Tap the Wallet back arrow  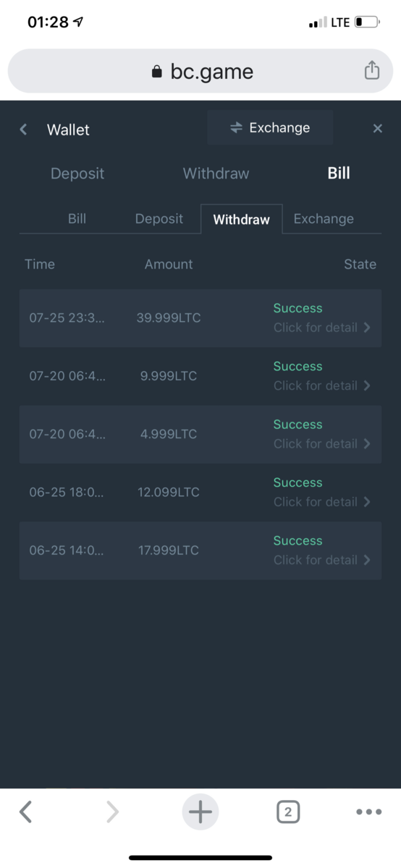click(x=23, y=129)
